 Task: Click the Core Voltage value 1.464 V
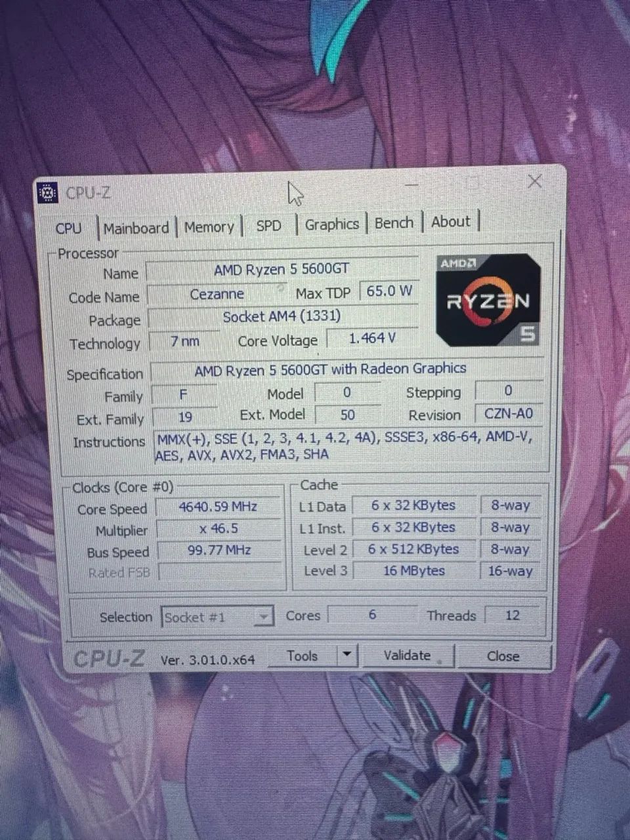pos(372,338)
